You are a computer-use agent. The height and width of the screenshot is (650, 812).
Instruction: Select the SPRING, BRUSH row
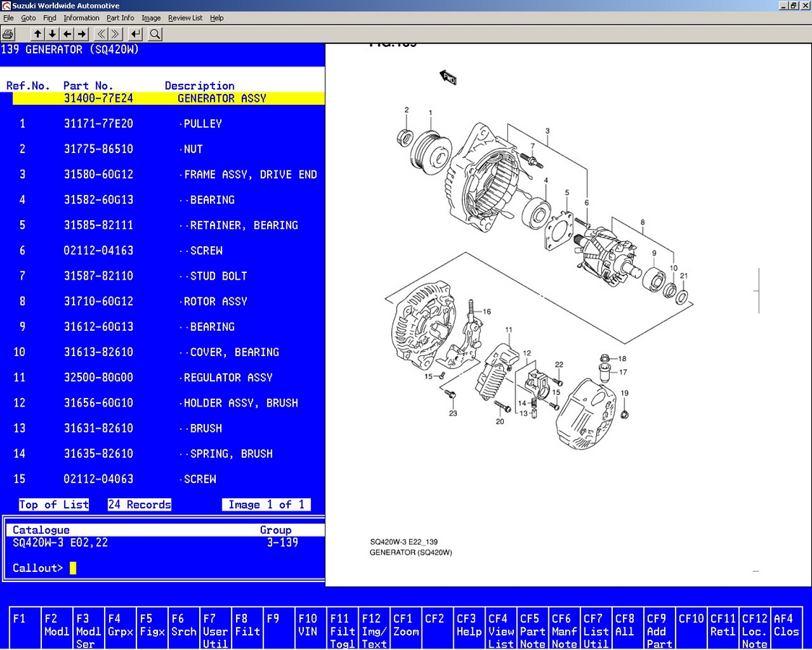[x=162, y=454]
